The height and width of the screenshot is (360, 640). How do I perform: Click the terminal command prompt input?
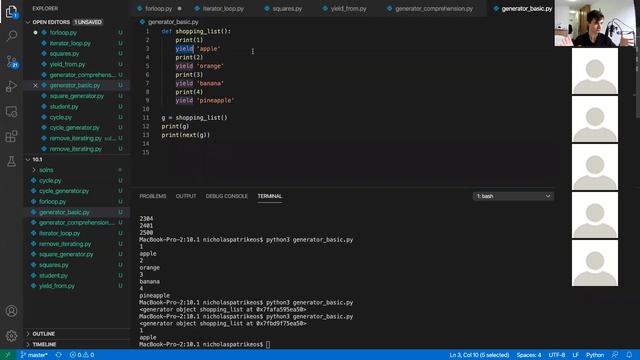coord(268,344)
